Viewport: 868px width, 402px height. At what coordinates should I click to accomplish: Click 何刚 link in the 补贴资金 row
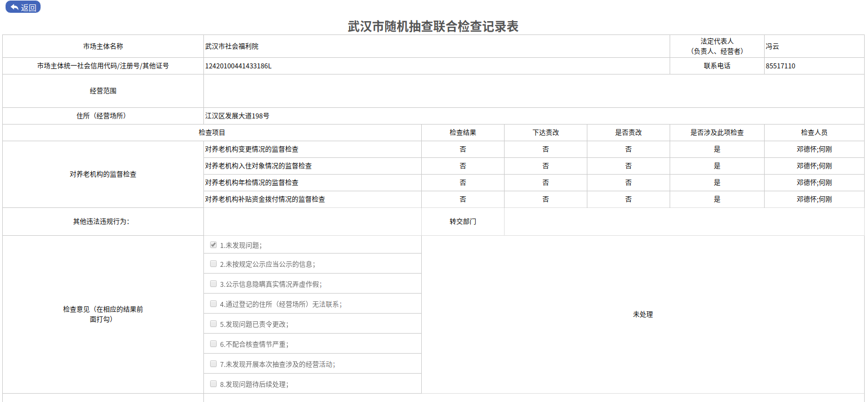(827, 198)
